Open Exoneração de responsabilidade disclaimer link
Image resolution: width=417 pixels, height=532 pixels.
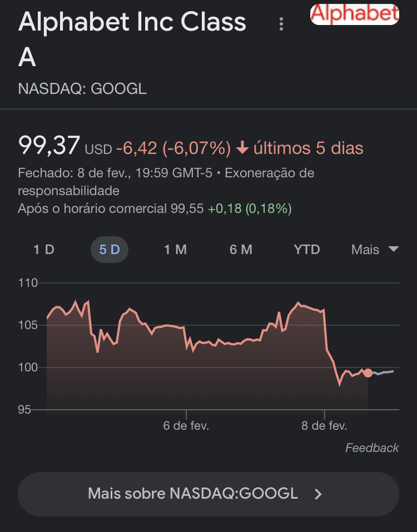pos(166,182)
